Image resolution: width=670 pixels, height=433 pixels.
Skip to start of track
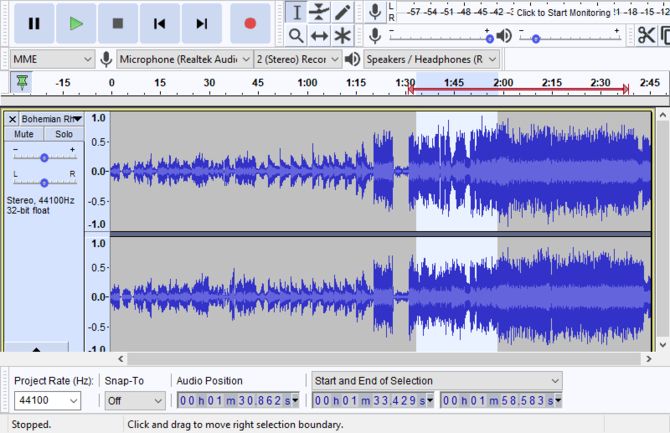point(160,23)
